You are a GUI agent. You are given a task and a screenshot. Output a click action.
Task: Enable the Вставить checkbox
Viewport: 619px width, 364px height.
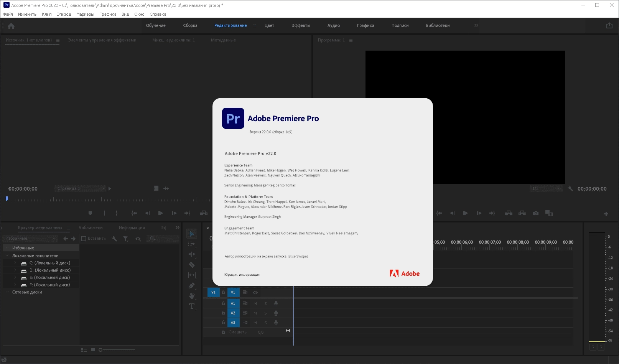pos(84,239)
